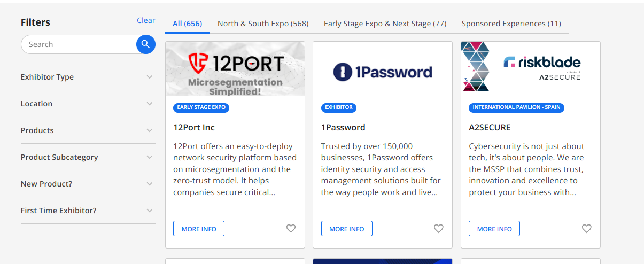Select the Sponsored Experiences tab
The width and height of the screenshot is (644, 264).
click(511, 24)
